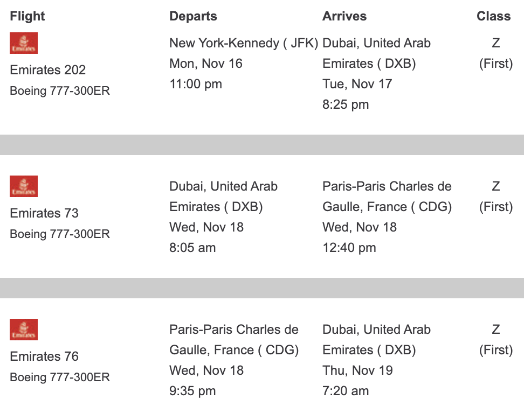Click the 8:05 am departure time
The height and width of the screenshot is (420, 524).
[192, 248]
